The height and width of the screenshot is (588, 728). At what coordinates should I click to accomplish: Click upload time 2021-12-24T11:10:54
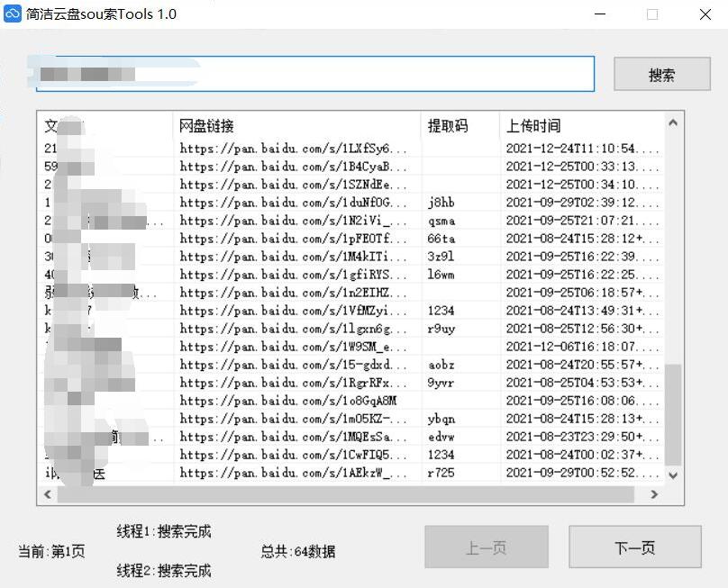click(x=583, y=149)
